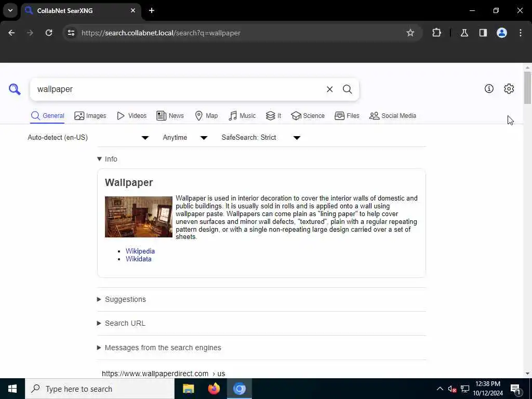Bookmark this page with star icon

(410, 33)
